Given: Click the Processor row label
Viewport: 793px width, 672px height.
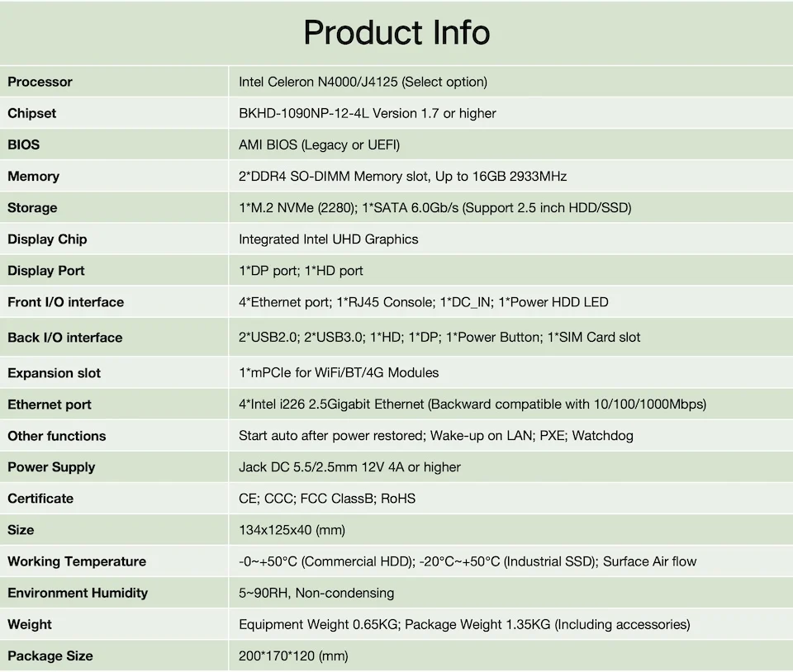Looking at the screenshot, I should pyautogui.click(x=40, y=82).
